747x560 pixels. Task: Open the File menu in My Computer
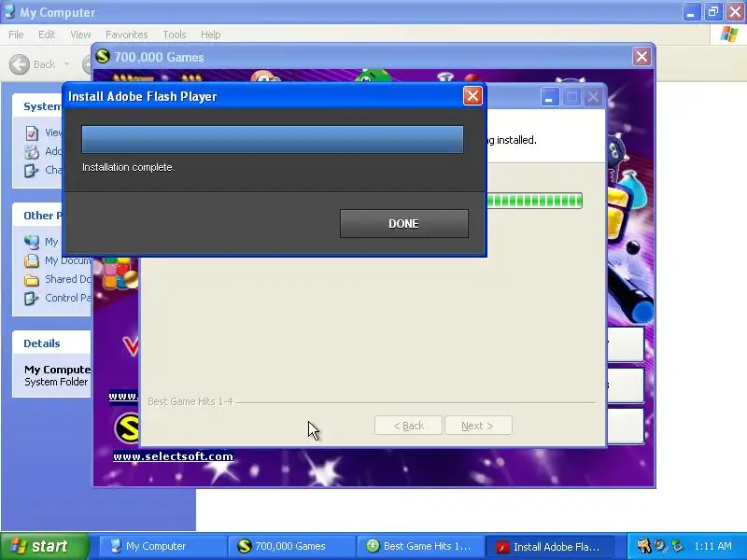(x=16, y=35)
